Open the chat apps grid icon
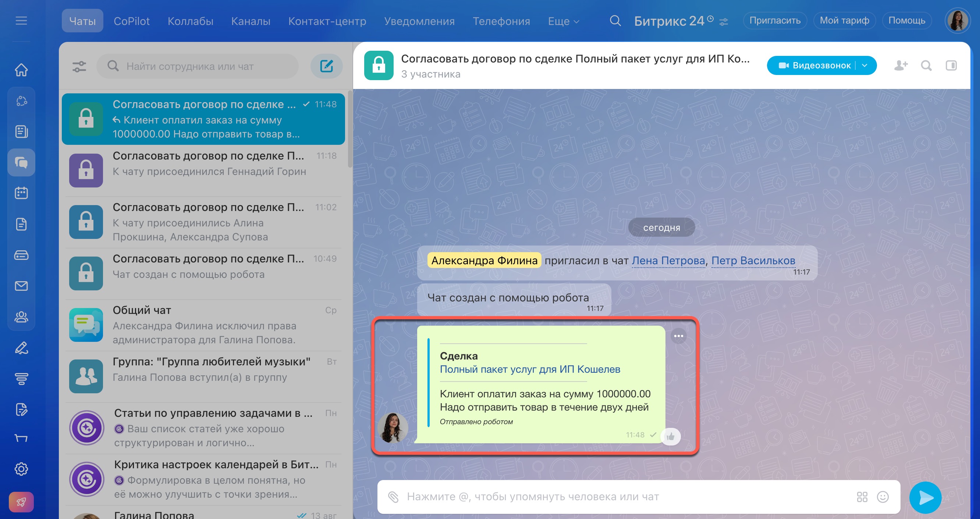Viewport: 980px width, 519px height. click(862, 497)
